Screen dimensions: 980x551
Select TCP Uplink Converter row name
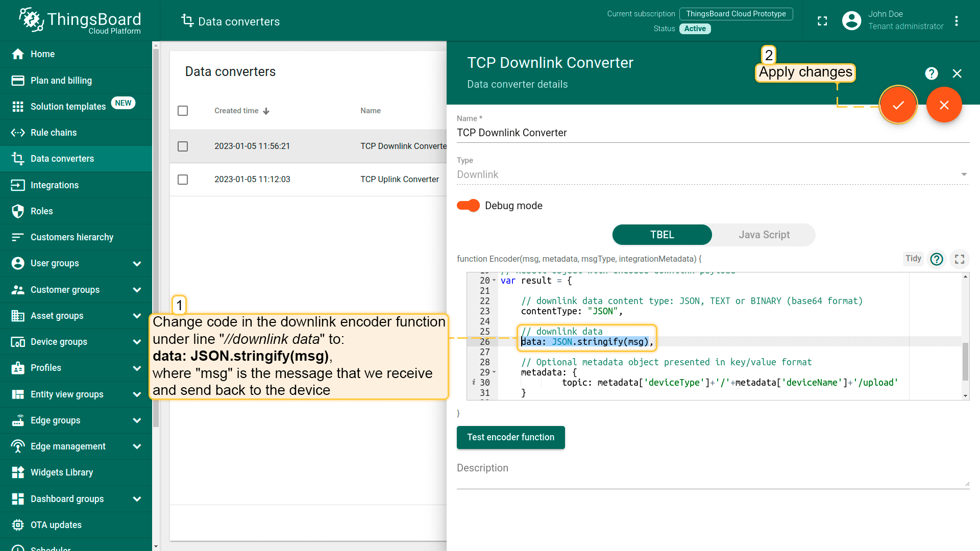400,180
